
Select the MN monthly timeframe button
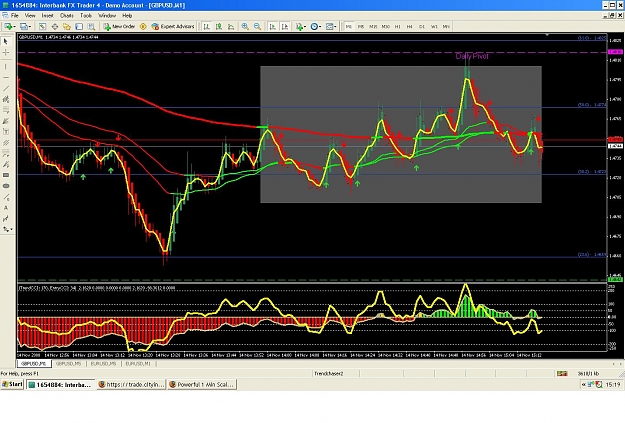pyautogui.click(x=446, y=26)
